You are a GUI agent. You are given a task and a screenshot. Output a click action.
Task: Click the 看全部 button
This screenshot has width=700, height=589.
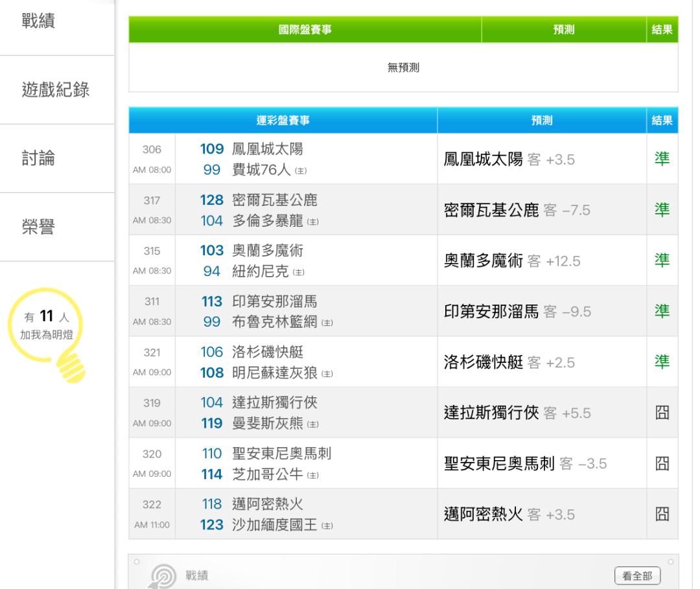click(637, 575)
